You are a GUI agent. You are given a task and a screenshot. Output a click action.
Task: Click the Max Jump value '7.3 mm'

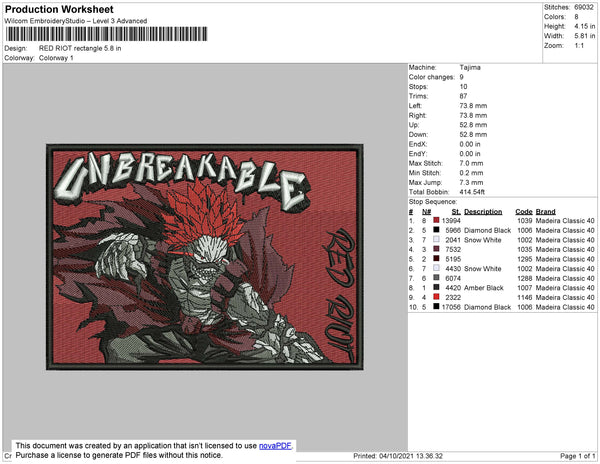point(471,182)
